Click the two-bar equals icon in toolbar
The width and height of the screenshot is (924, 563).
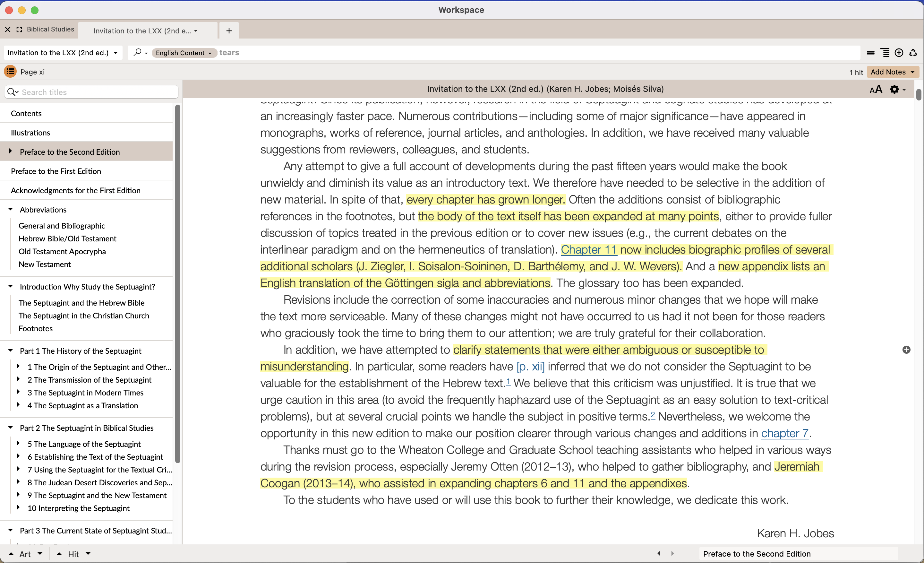pyautogui.click(x=871, y=53)
